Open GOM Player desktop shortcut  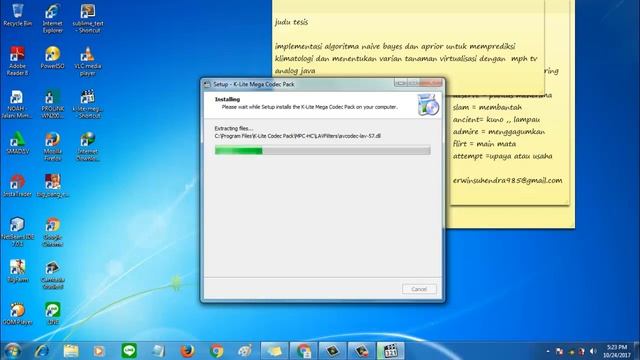point(17,313)
